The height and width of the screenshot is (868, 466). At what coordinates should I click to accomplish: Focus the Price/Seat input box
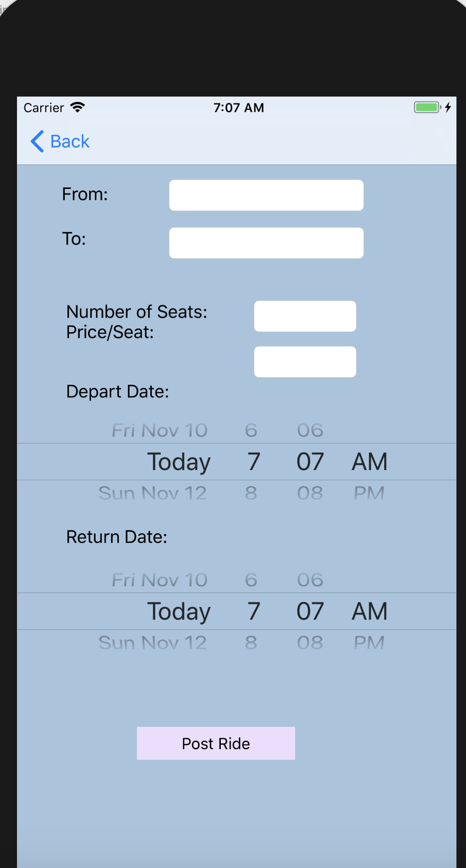(305, 362)
